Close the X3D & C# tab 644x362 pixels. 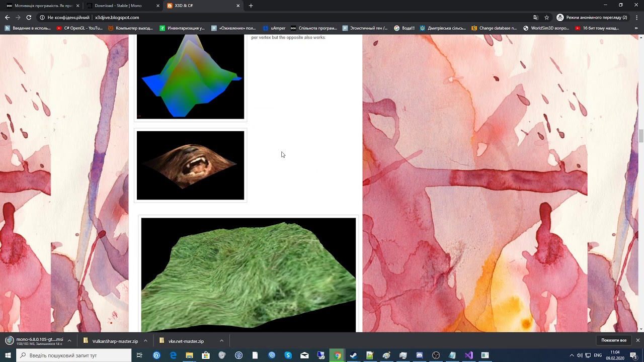(238, 6)
